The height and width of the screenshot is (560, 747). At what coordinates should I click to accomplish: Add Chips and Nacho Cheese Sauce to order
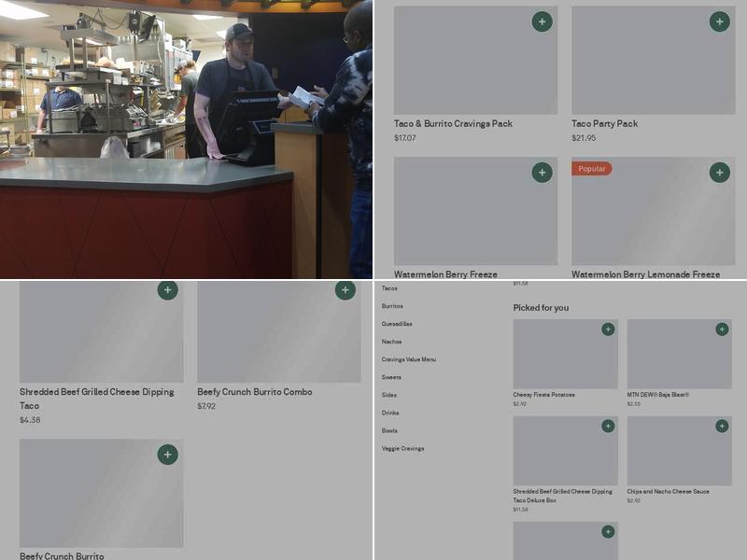click(x=722, y=426)
